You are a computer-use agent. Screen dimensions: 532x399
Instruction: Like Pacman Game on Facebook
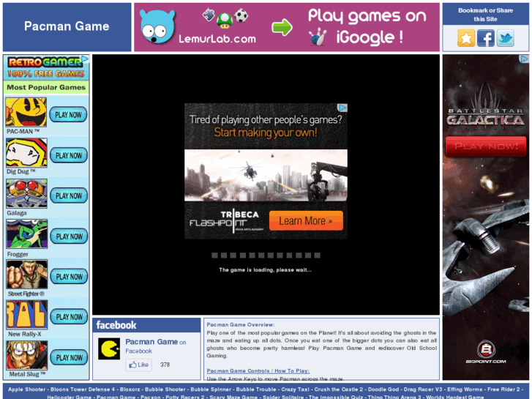pos(139,365)
